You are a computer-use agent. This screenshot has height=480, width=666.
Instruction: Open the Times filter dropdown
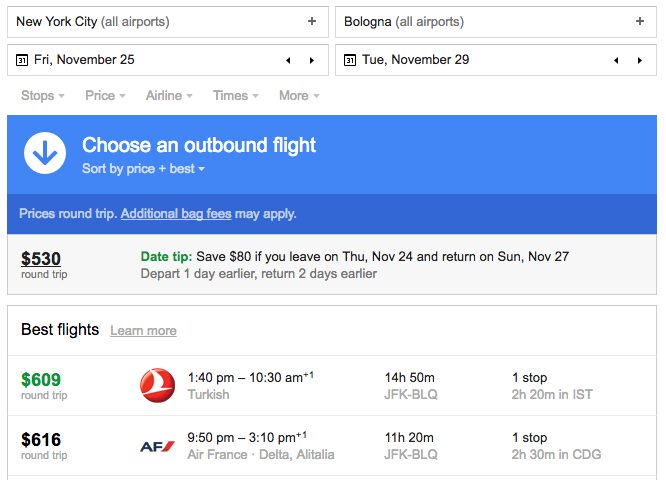pos(236,96)
